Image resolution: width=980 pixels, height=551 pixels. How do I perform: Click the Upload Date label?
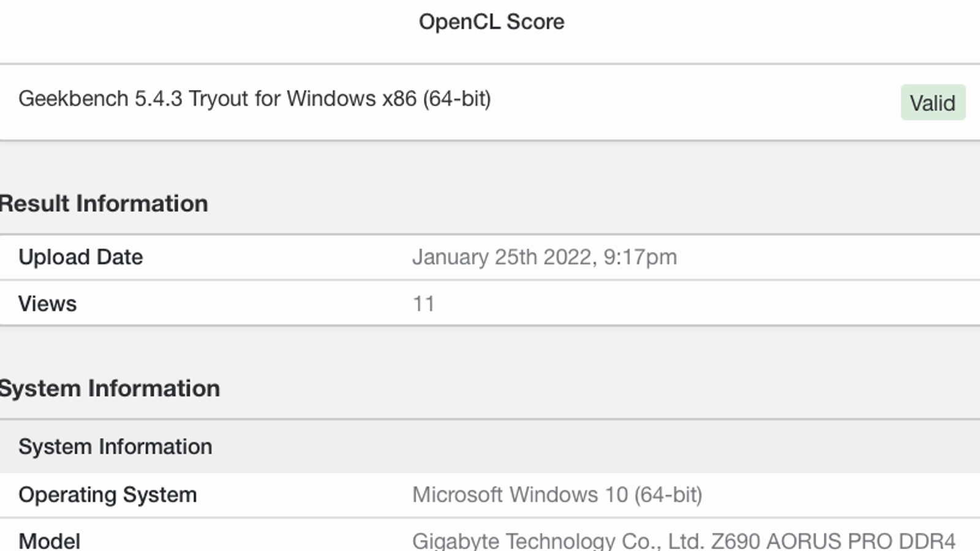[x=80, y=257]
